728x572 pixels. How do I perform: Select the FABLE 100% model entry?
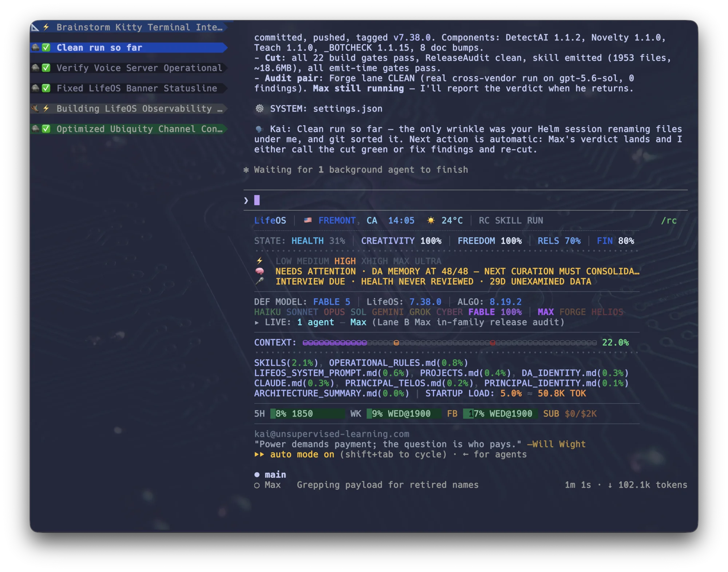495,312
